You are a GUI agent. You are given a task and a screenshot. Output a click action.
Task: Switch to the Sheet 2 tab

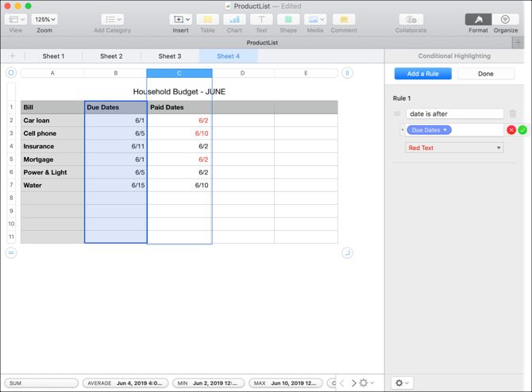click(111, 56)
